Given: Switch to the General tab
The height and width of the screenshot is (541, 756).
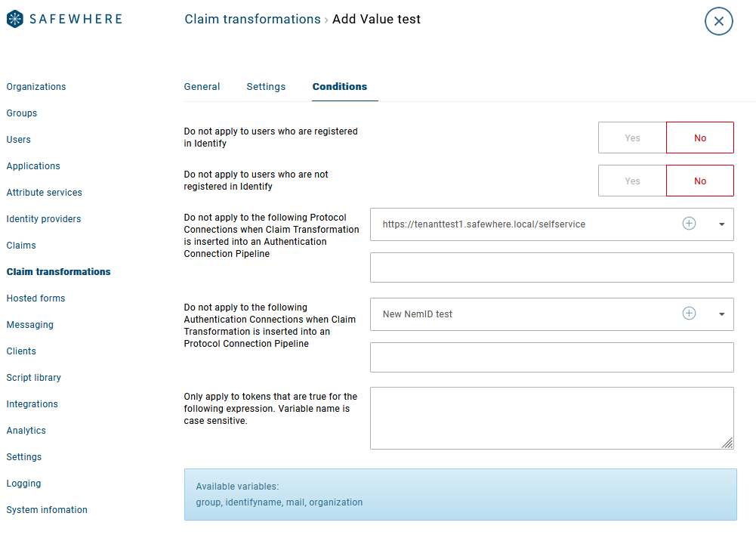Looking at the screenshot, I should (202, 87).
